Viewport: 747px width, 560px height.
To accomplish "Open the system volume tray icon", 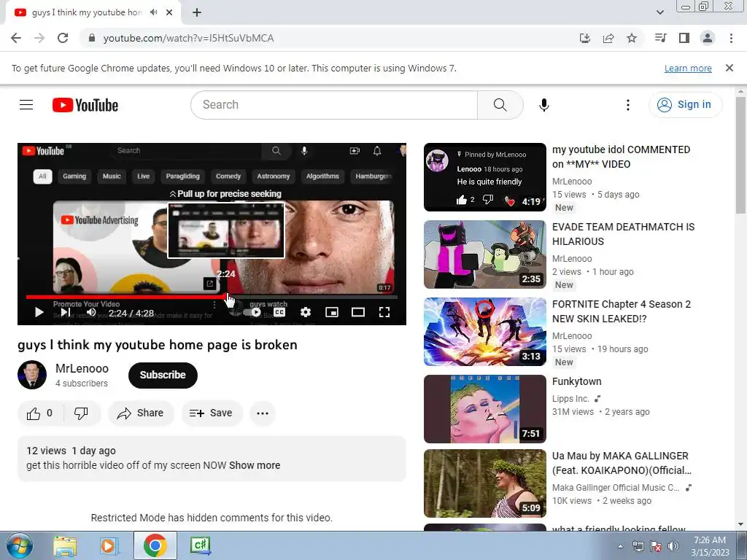I will pyautogui.click(x=673, y=546).
